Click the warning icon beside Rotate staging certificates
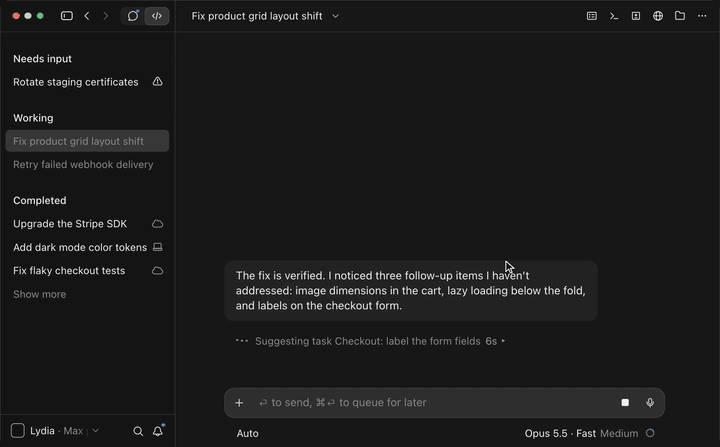This screenshot has width=720, height=447. [x=158, y=82]
